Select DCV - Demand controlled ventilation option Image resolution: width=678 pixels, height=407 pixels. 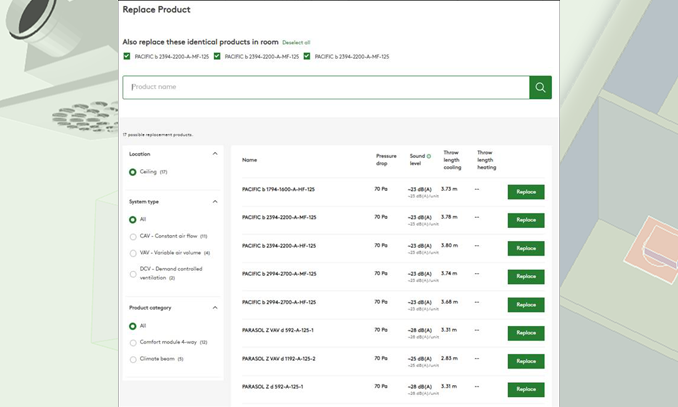pos(133,273)
